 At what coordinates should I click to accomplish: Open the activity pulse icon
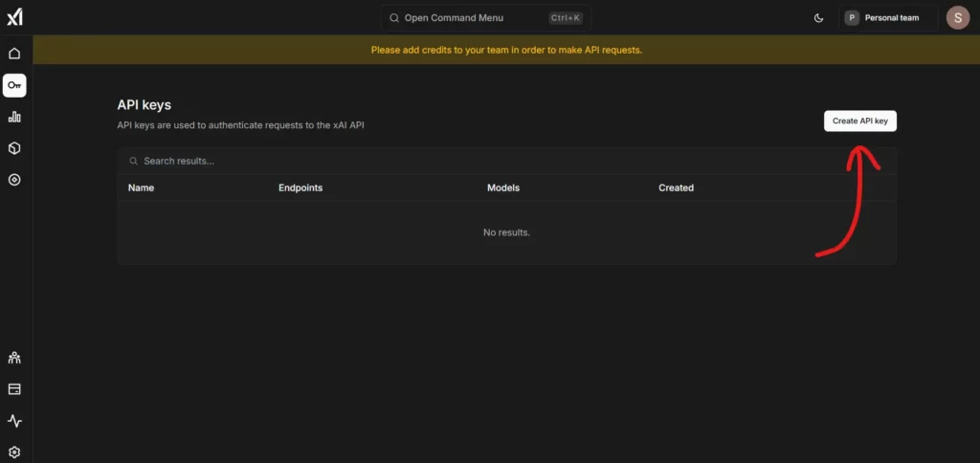coord(14,421)
